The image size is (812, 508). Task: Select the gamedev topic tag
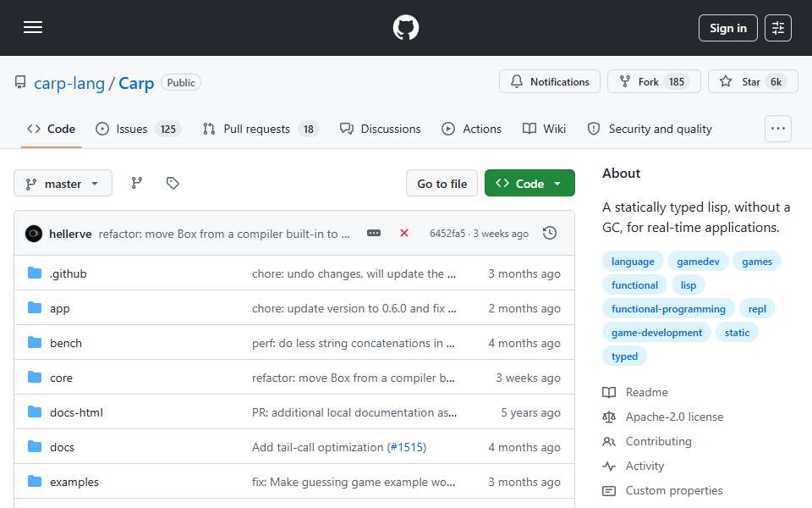(698, 262)
